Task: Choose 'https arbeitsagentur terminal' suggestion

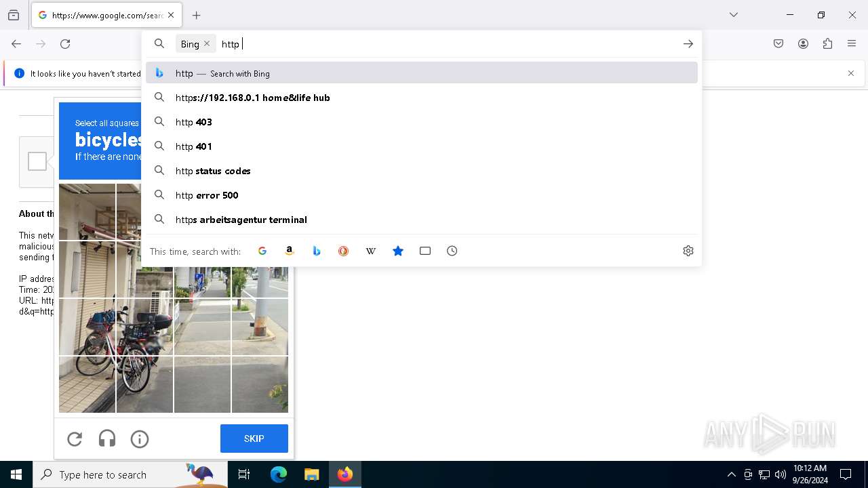Action: point(422,220)
